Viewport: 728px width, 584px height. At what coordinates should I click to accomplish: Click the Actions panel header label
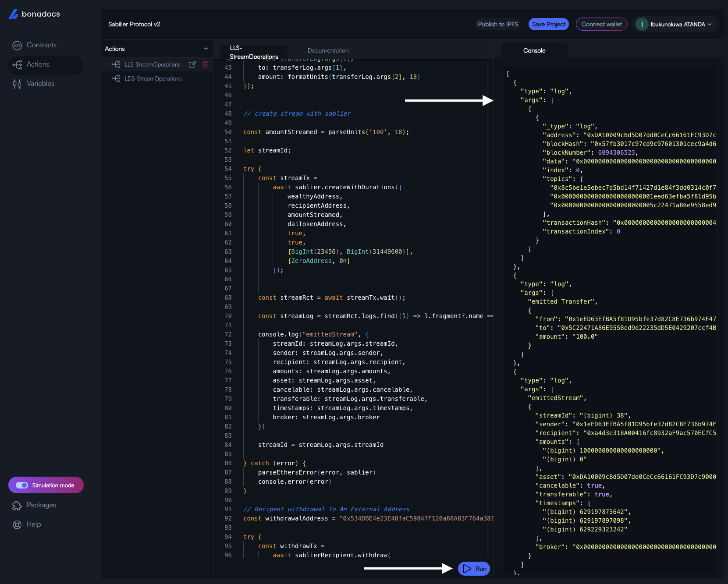pyautogui.click(x=115, y=49)
